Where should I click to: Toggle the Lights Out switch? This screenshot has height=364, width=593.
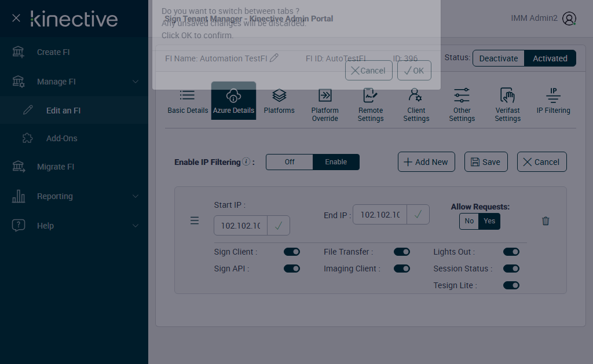(x=511, y=252)
